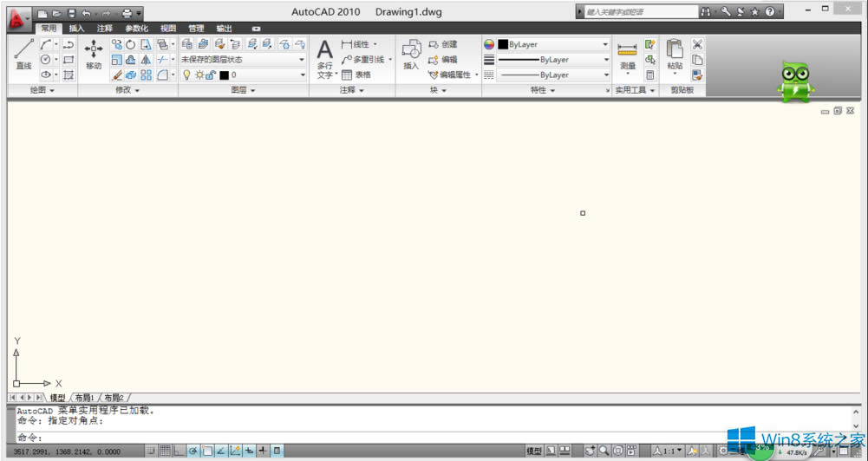The height and width of the screenshot is (461, 868).
Task: Open the unsaved layer state (未保存的图层状态) dropdown
Action: click(243, 60)
